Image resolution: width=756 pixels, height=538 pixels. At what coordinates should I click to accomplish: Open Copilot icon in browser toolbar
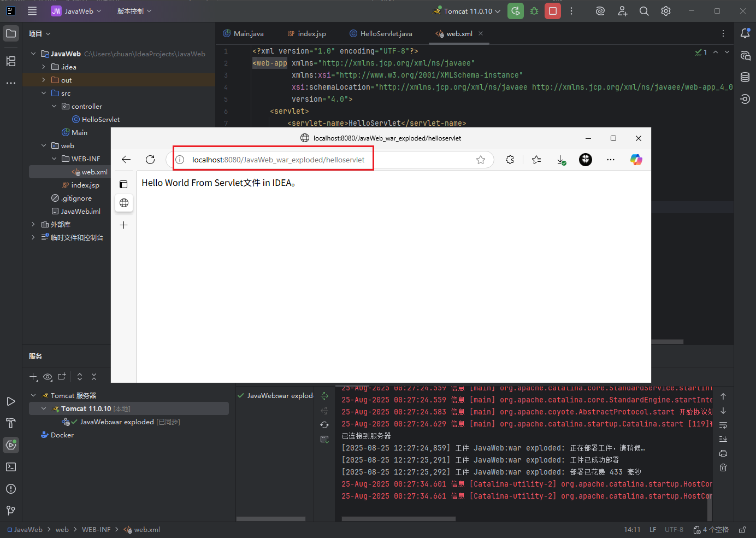[x=636, y=160]
